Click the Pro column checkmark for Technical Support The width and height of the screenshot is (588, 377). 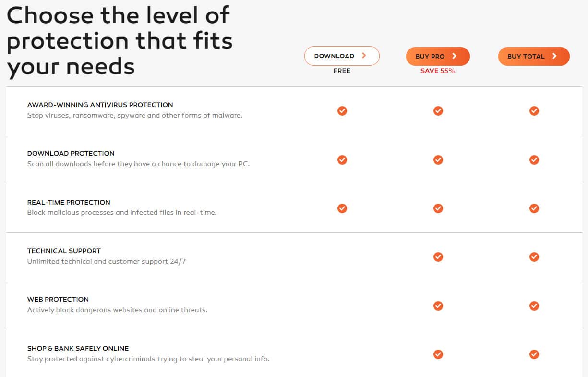438,257
